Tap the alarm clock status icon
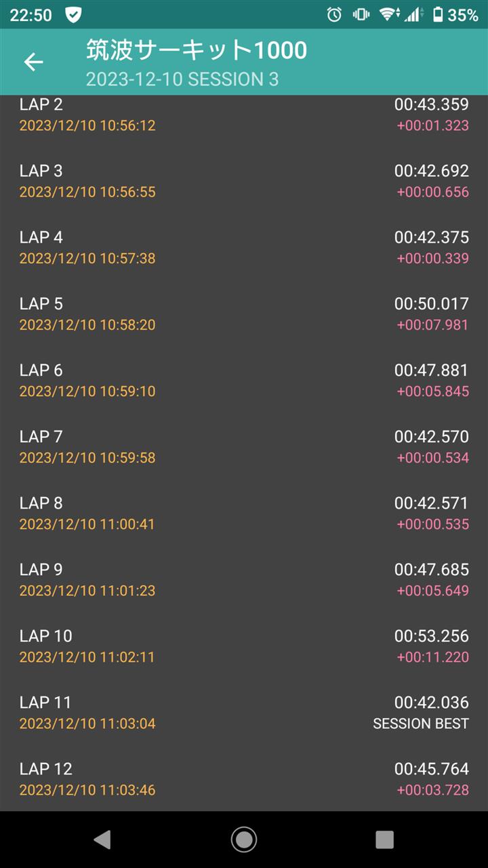The width and height of the screenshot is (488, 868). 334,14
